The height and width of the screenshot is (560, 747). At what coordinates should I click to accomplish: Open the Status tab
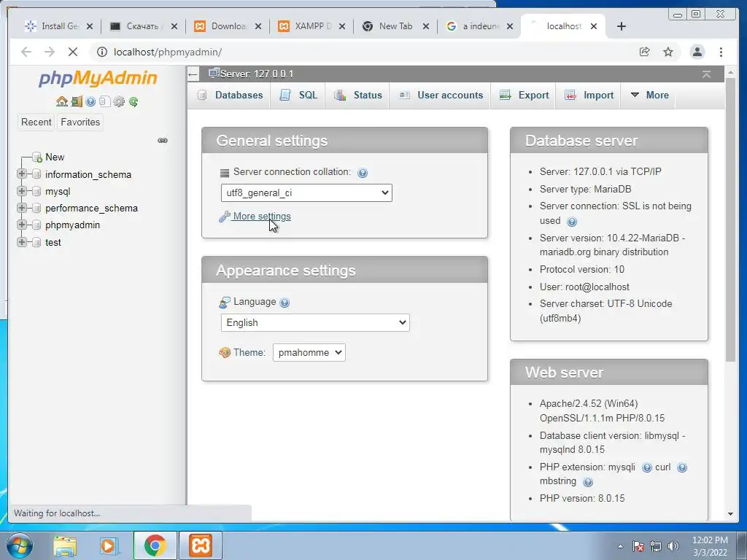pyautogui.click(x=357, y=96)
